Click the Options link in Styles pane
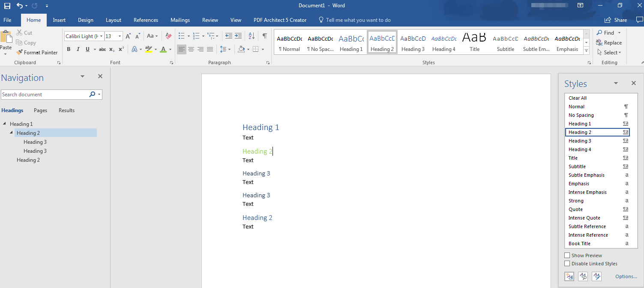 [626, 276]
